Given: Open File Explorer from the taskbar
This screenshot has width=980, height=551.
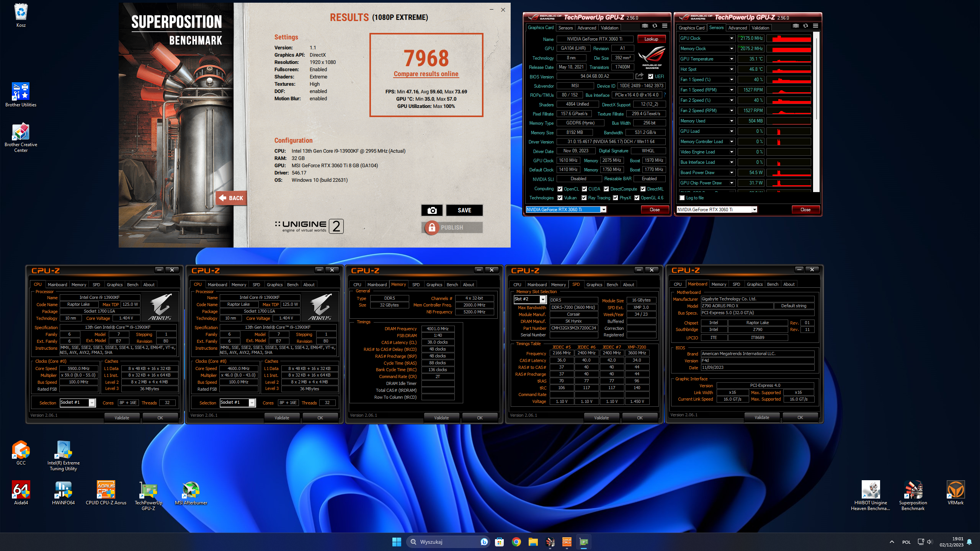Looking at the screenshot, I should (533, 542).
